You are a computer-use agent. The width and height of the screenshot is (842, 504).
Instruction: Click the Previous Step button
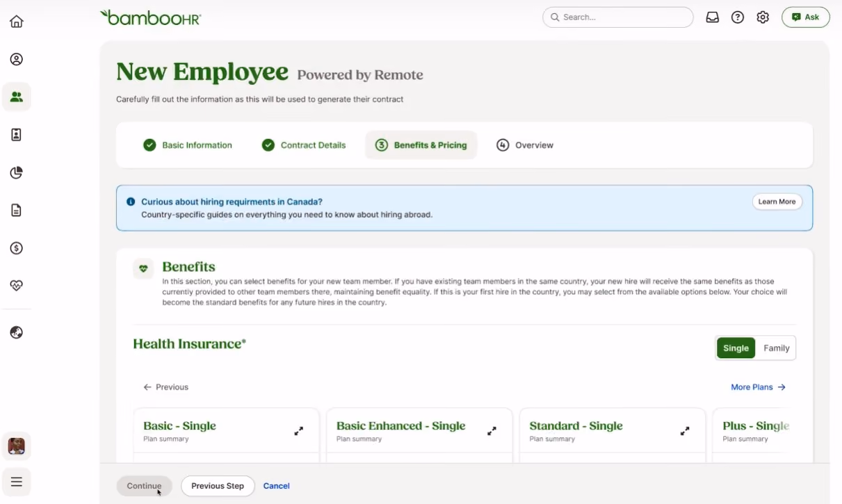[218, 486]
